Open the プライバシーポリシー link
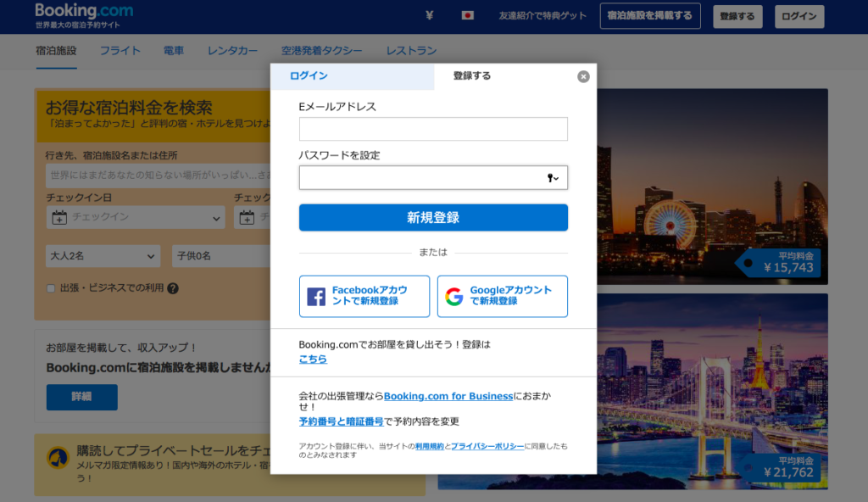The height and width of the screenshot is (502, 868). (x=487, y=446)
